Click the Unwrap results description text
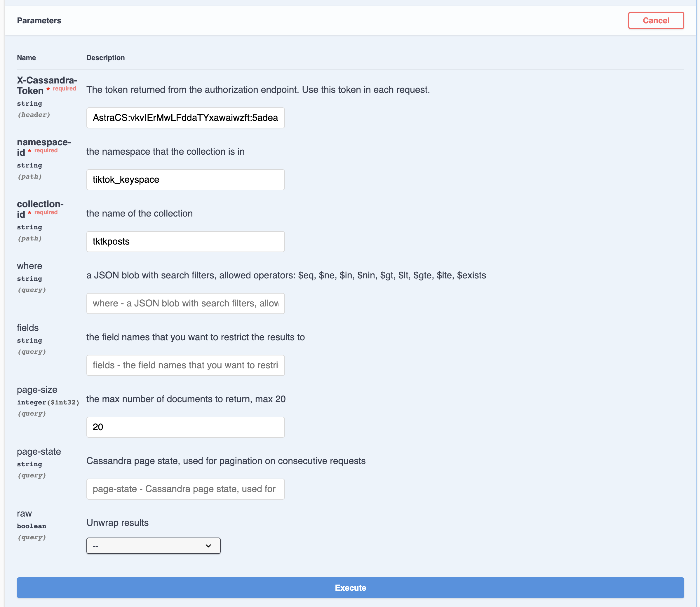 pyautogui.click(x=117, y=523)
